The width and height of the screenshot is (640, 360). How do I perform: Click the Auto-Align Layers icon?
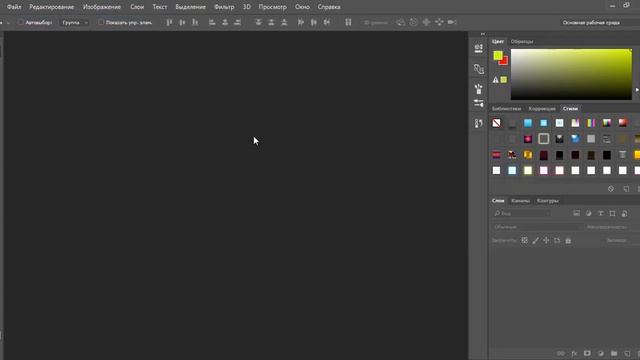pos(348,22)
